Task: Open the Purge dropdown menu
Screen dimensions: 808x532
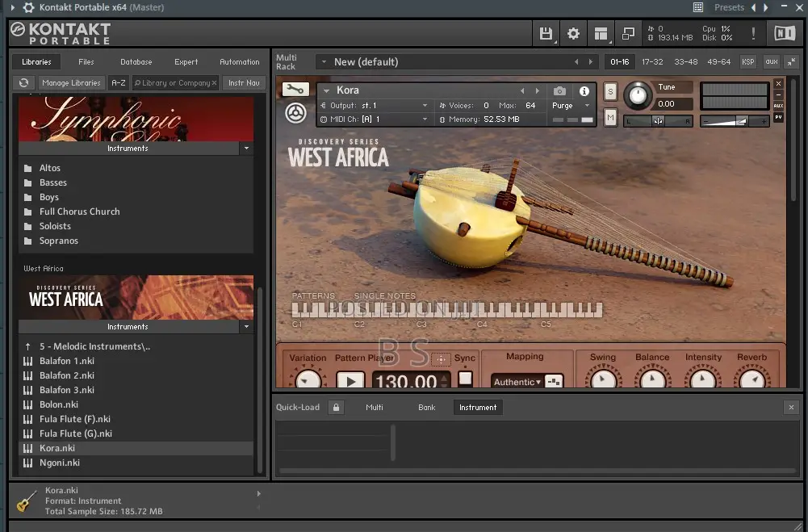Action: [571, 106]
